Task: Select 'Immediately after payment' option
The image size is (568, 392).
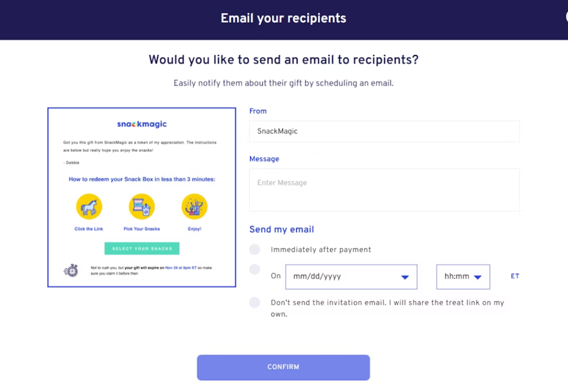Action: (255, 250)
